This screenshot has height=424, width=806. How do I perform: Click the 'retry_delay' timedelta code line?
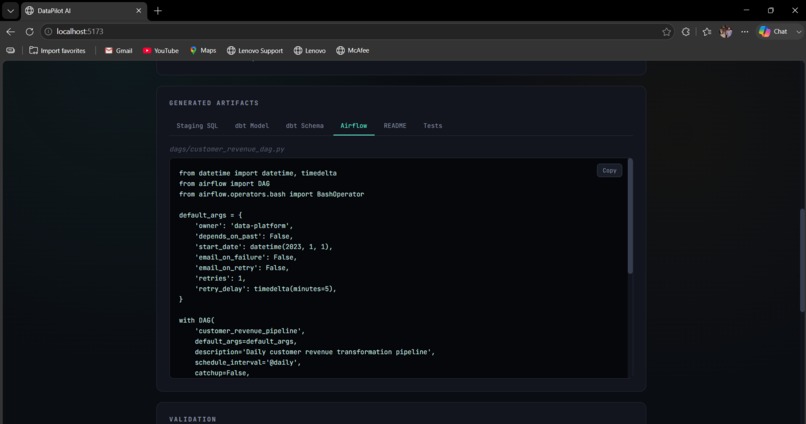tap(265, 289)
